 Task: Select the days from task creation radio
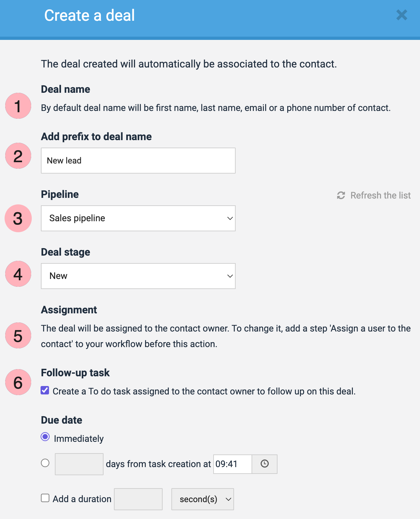[45, 463]
